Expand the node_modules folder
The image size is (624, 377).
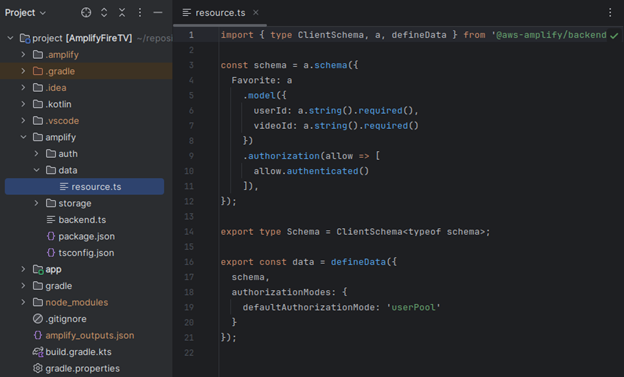(x=23, y=302)
